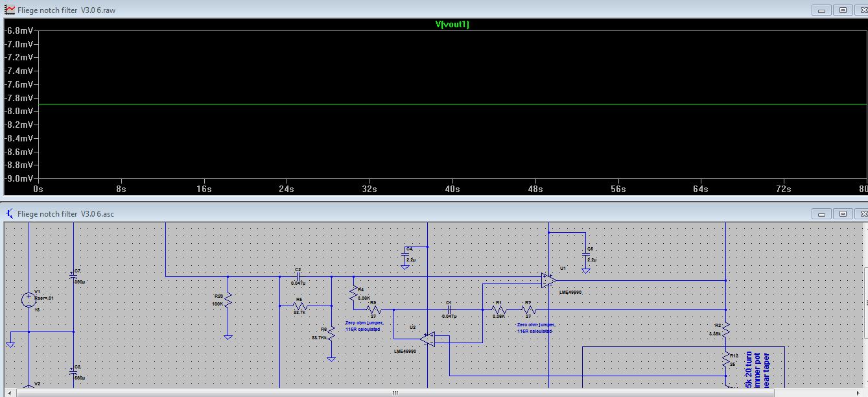Select capacitor C4 2.2µ symbol
The height and width of the screenshot is (397, 868).
(406, 254)
